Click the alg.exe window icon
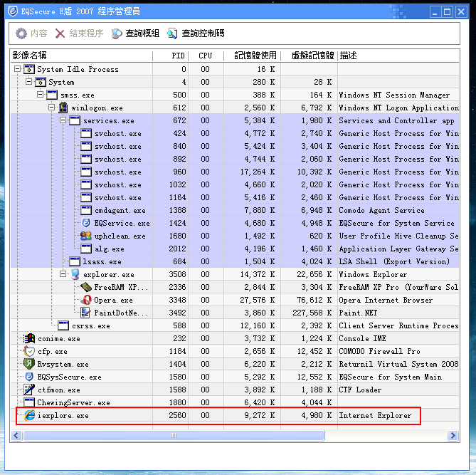The width and height of the screenshot is (476, 475). (x=86, y=249)
